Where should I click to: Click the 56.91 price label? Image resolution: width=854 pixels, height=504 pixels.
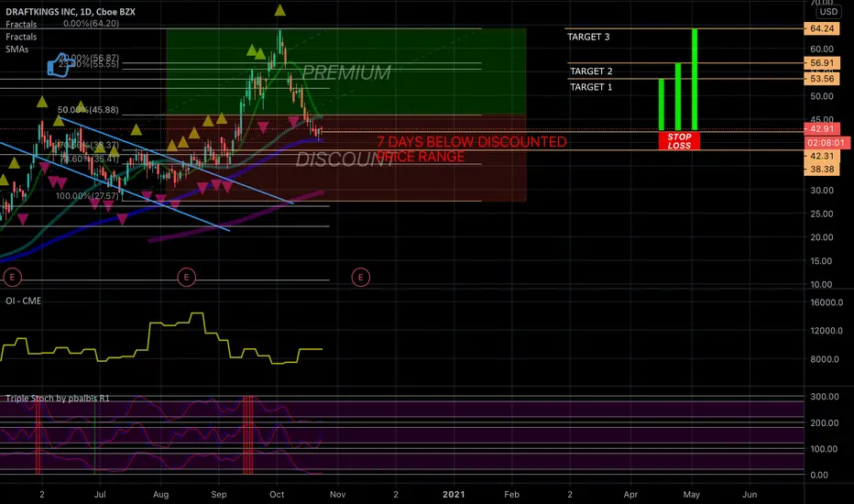point(822,62)
